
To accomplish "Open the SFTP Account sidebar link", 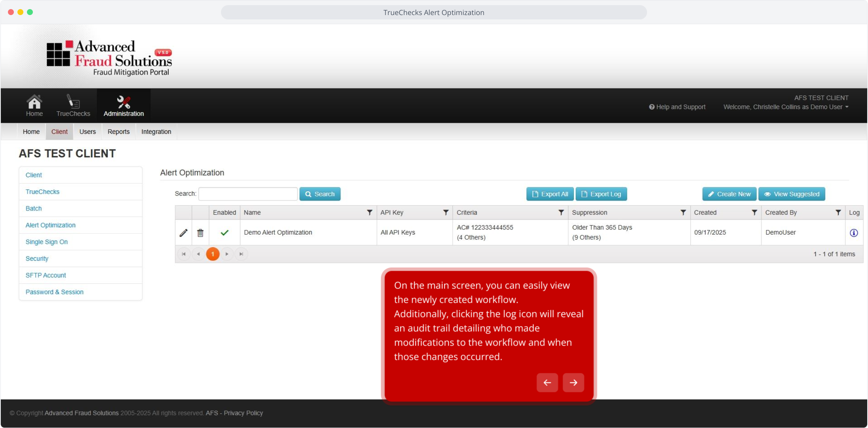I will coord(46,275).
